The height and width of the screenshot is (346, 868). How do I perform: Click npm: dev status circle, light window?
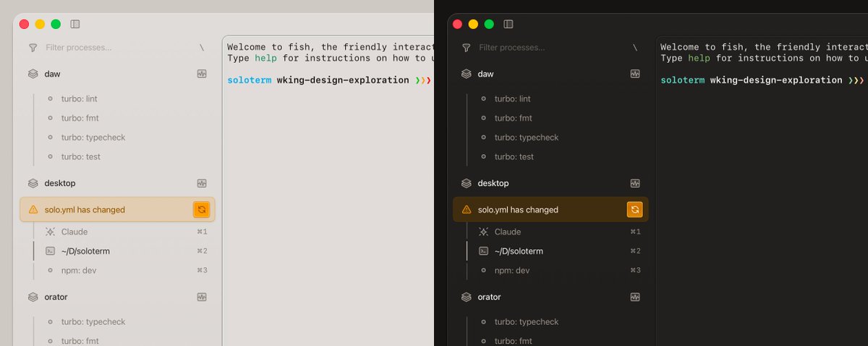[x=50, y=270]
